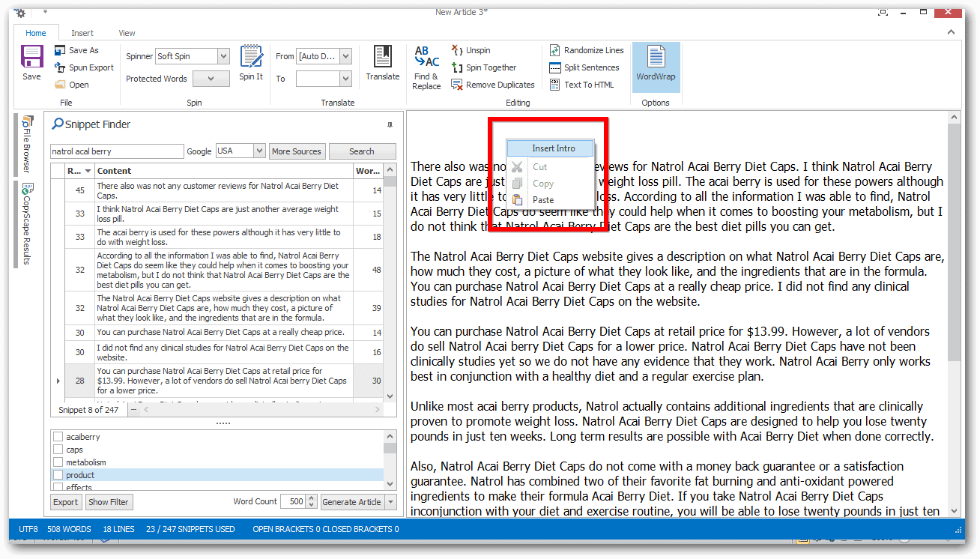980x559 pixels.
Task: Open the Spinner Soft Spin dropdown
Action: (x=223, y=56)
